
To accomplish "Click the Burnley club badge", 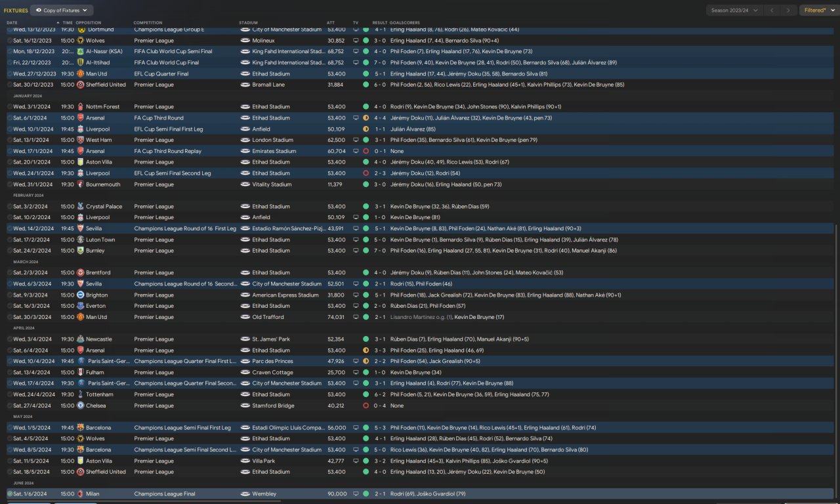I will 80,251.
